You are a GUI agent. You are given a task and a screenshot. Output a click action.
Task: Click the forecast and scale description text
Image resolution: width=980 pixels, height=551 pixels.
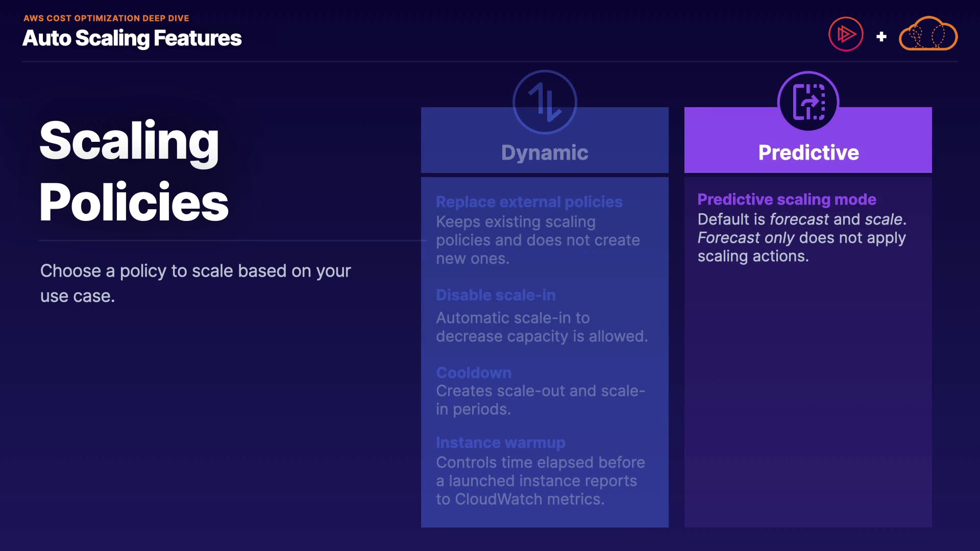[802, 238]
